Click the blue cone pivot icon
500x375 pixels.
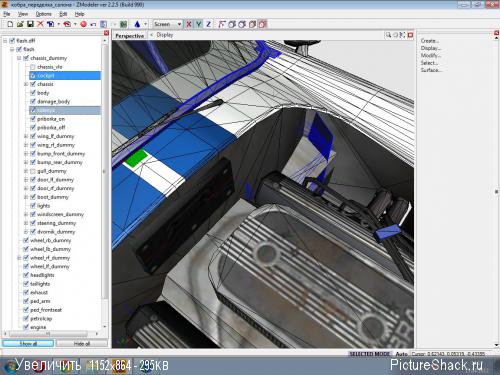pos(137,24)
